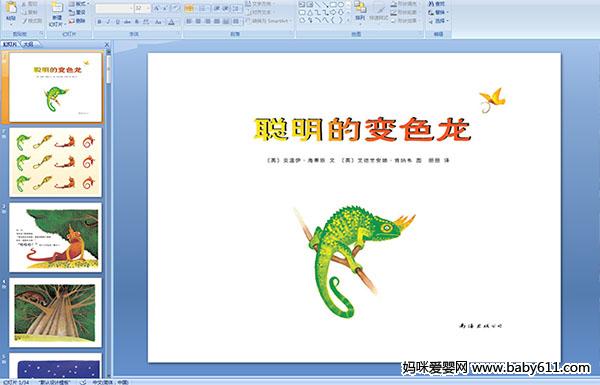This screenshot has height=385, width=600.
Task: Click the Reset slide button
Action: pyautogui.click(x=77, y=12)
